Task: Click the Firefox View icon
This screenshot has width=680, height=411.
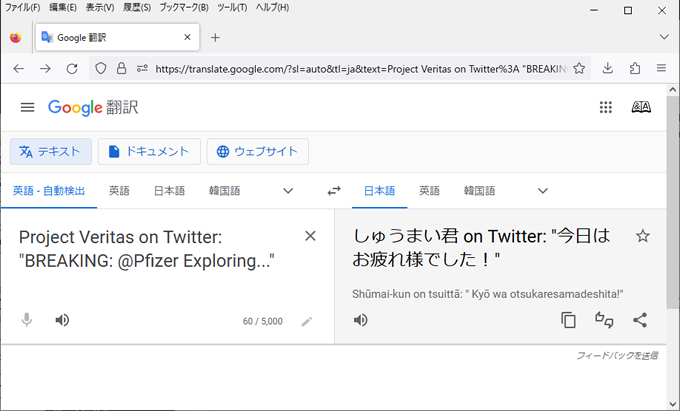Action: [x=16, y=38]
